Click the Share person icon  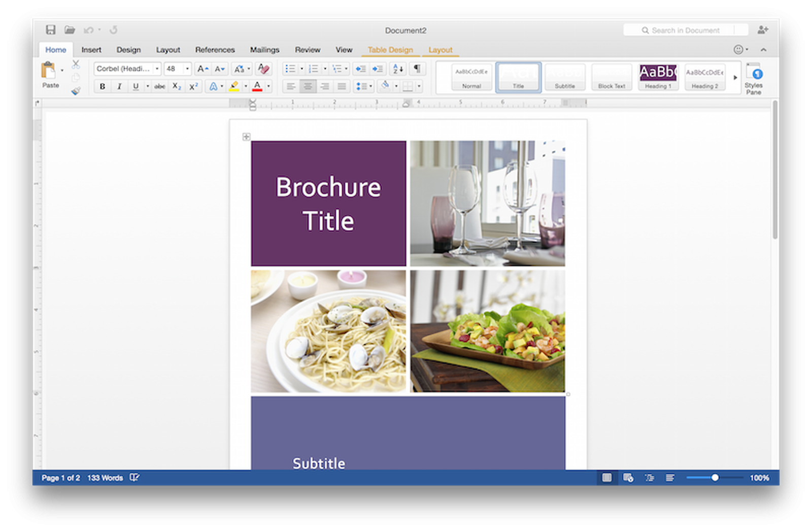click(762, 30)
